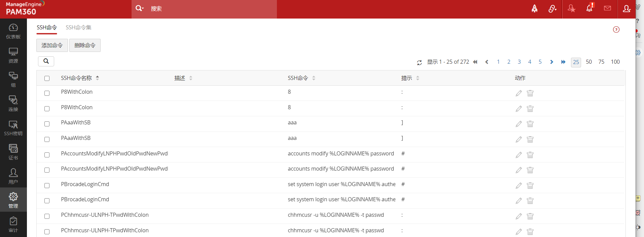This screenshot has height=237, width=644.
Task: Select the SSH命令 tab
Action: [x=47, y=27]
